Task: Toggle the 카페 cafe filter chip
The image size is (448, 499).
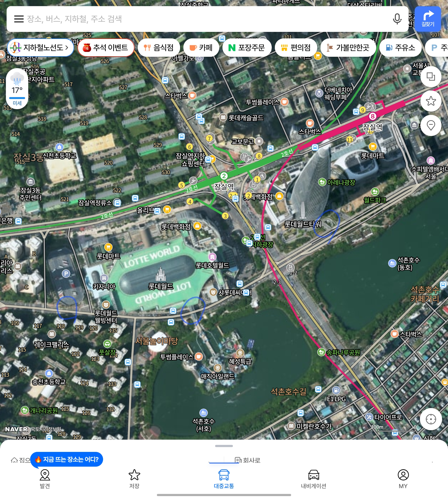Action: pos(201,48)
